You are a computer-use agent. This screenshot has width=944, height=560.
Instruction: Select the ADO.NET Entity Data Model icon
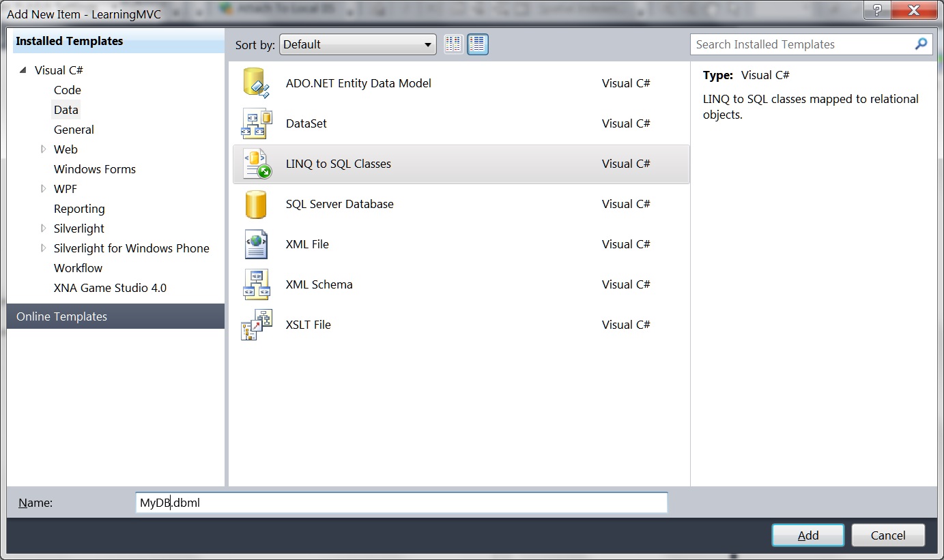[256, 83]
